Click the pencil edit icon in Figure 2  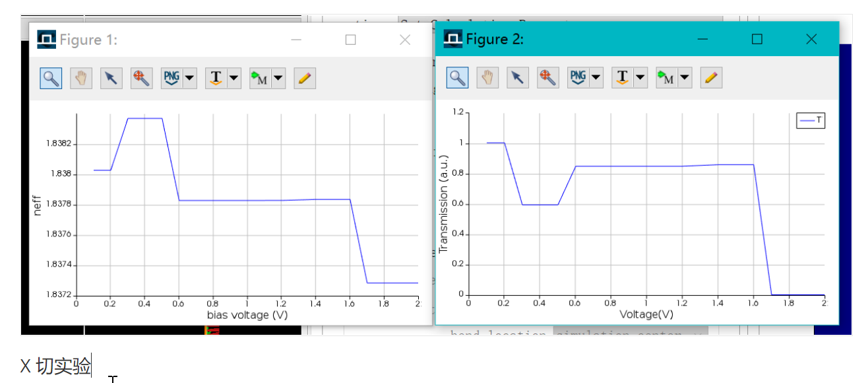(710, 78)
